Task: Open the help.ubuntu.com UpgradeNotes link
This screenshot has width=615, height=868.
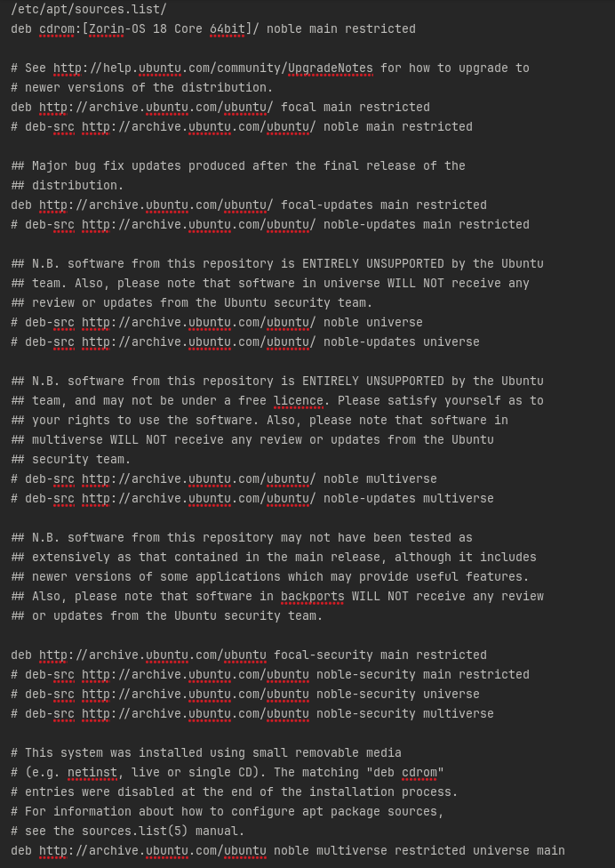Action: point(213,68)
